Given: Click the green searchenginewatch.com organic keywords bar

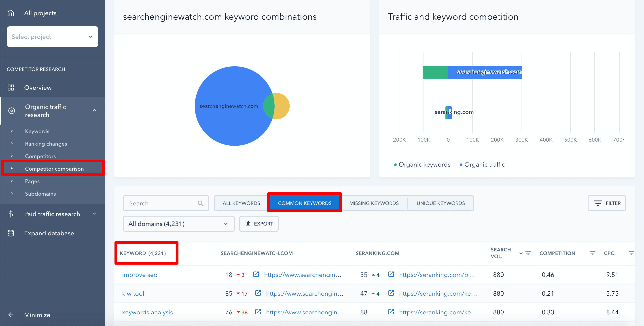Looking at the screenshot, I should [435, 73].
